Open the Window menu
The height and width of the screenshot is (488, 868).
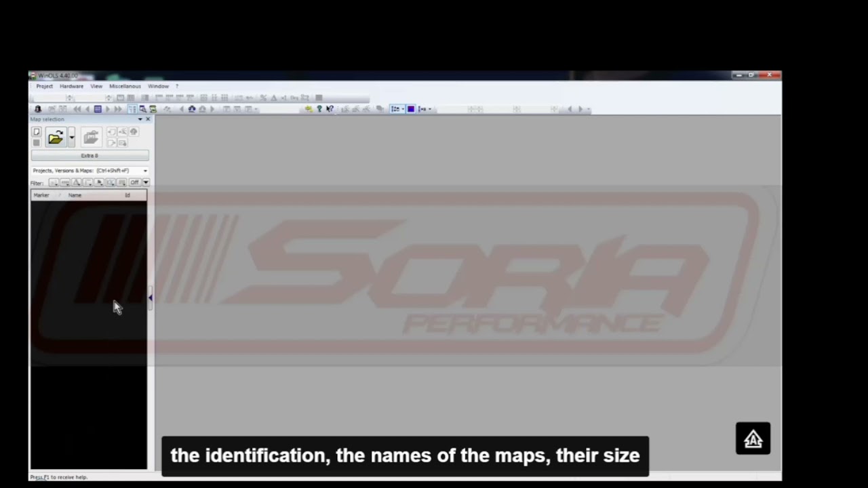click(x=158, y=86)
